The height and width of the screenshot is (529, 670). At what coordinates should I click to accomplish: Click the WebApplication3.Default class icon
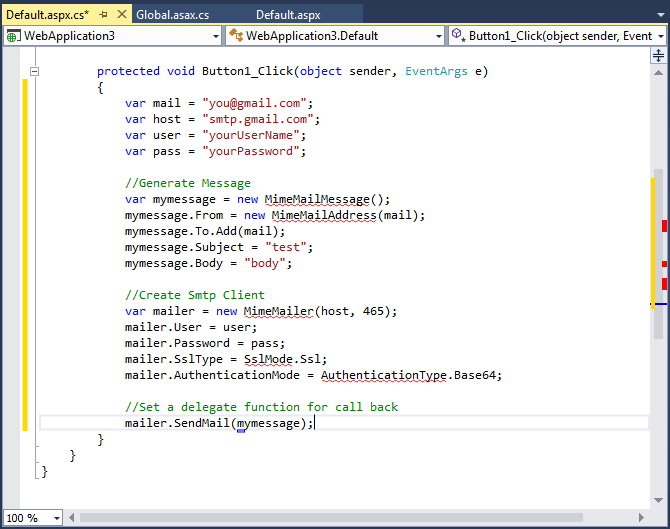coord(235,35)
